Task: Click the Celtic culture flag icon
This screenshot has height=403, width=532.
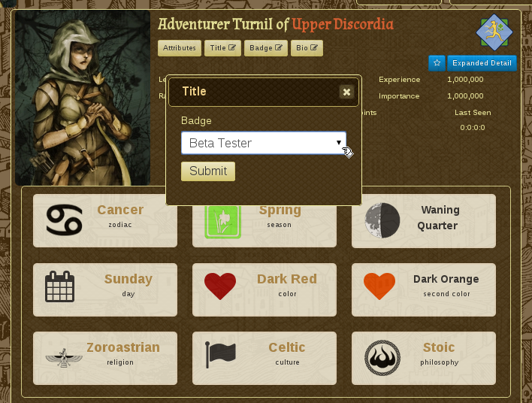Action: 220,355
